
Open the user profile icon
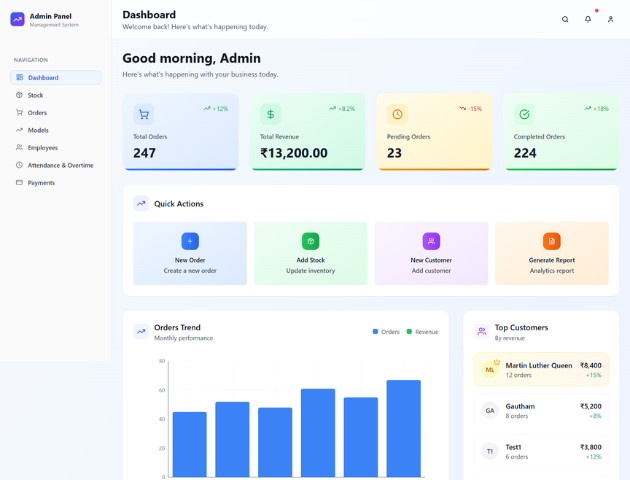(x=610, y=19)
